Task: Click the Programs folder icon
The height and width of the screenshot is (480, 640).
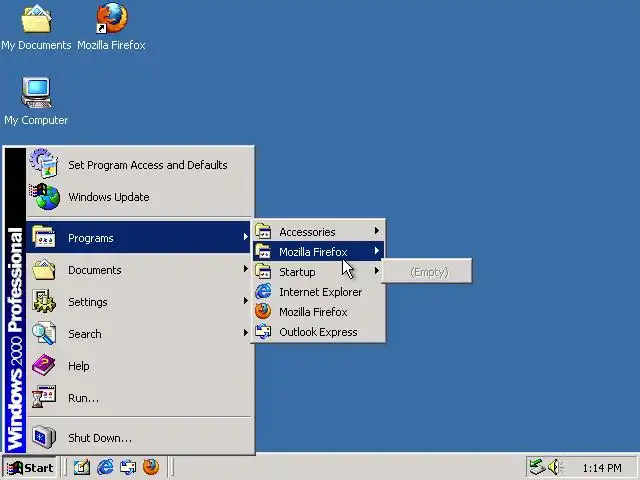Action: [x=44, y=237]
